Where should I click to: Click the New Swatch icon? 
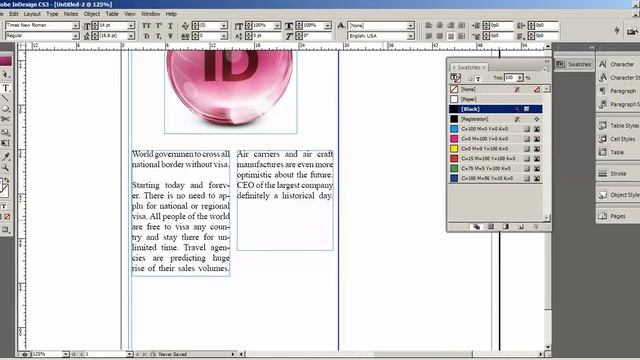[x=521, y=227]
